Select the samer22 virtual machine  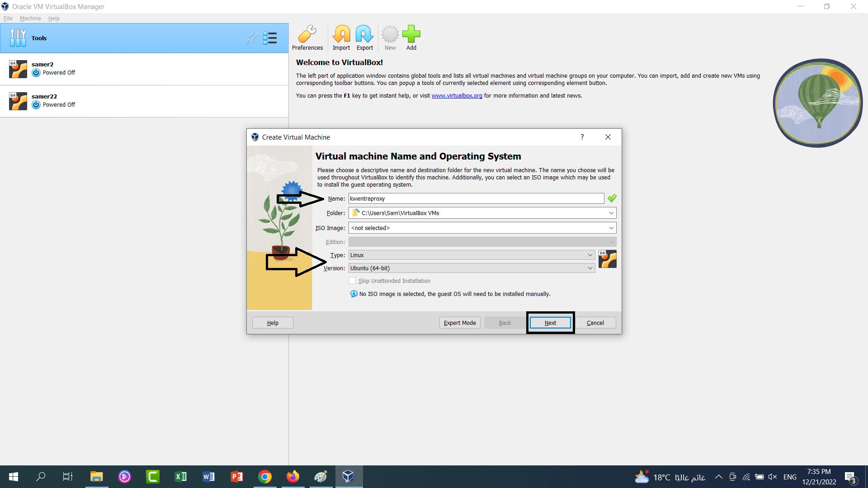144,101
